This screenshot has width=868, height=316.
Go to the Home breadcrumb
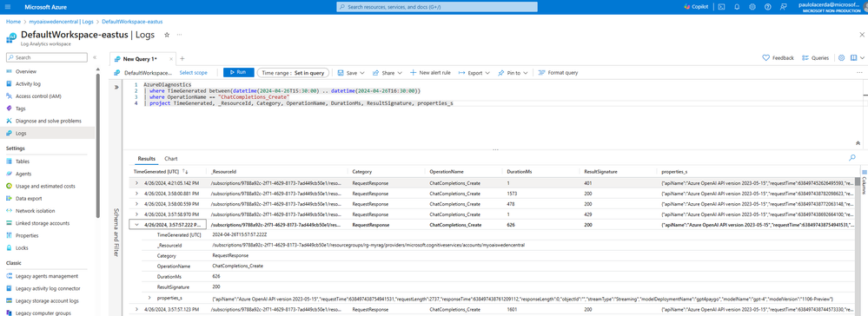click(x=13, y=21)
